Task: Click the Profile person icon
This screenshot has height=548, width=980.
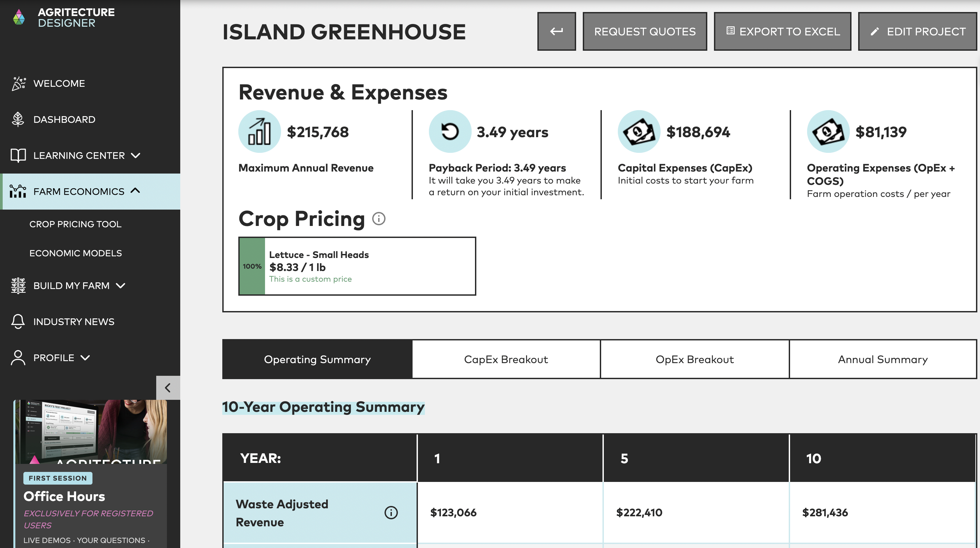Action: pos(18,358)
